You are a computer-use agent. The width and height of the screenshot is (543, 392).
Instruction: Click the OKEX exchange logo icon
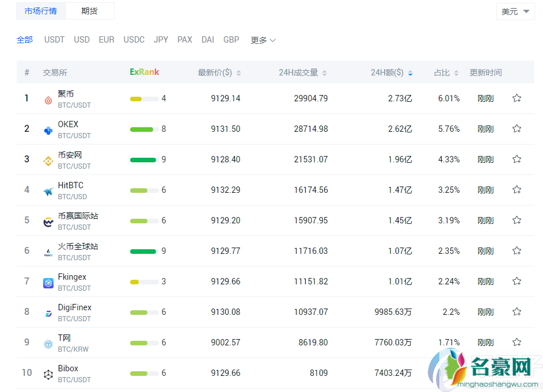(x=48, y=131)
